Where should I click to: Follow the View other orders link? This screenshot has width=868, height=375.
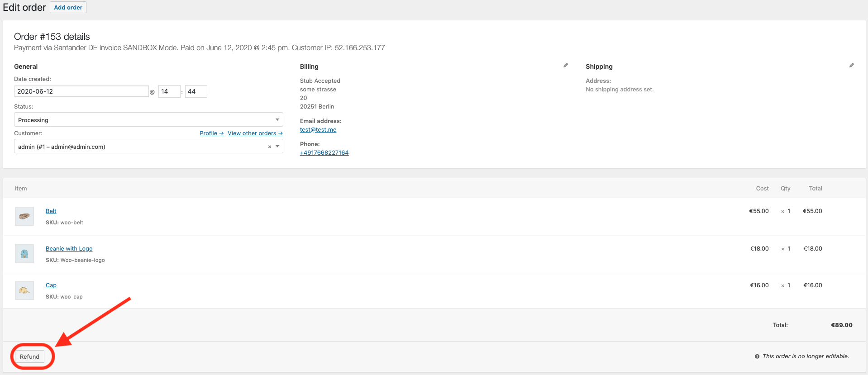click(255, 133)
